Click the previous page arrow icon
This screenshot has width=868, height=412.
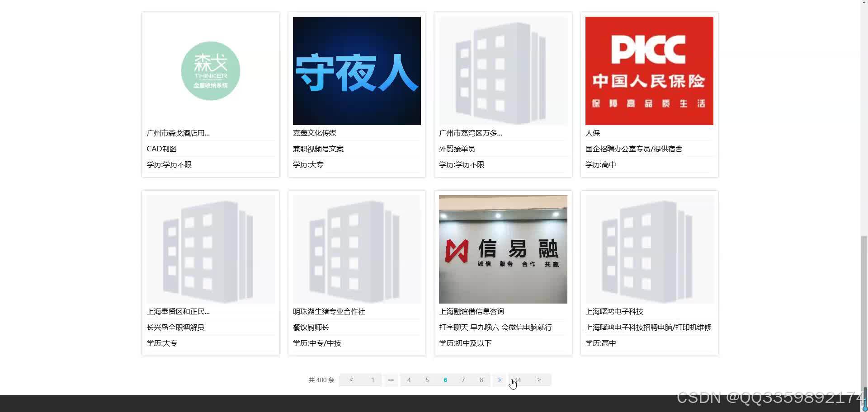(x=351, y=380)
